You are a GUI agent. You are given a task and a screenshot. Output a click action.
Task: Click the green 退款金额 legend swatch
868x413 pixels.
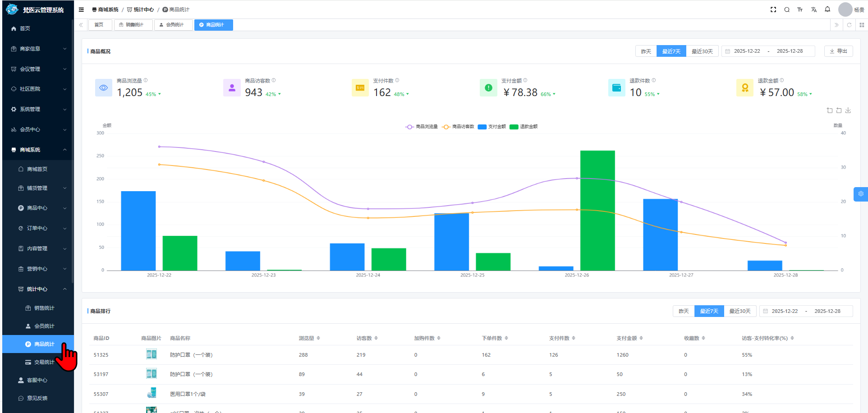pyautogui.click(x=514, y=127)
